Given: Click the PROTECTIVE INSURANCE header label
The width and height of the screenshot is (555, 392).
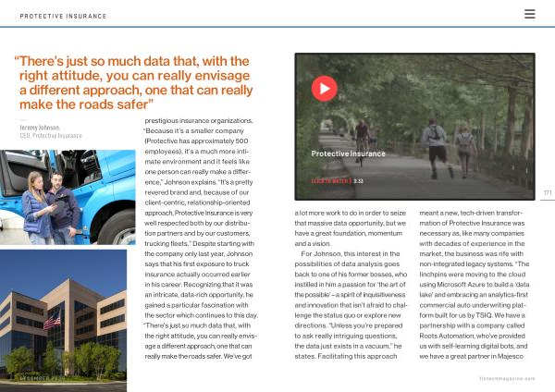Looking at the screenshot, I should [x=63, y=16].
